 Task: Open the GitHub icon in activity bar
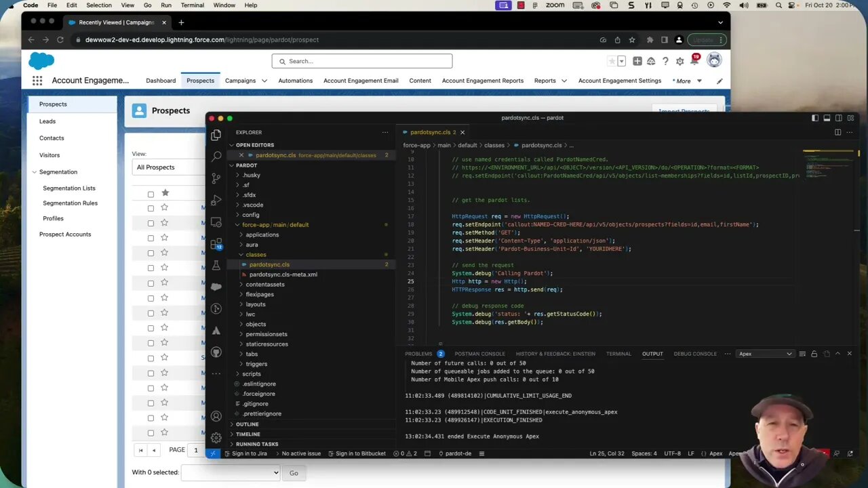tap(216, 352)
